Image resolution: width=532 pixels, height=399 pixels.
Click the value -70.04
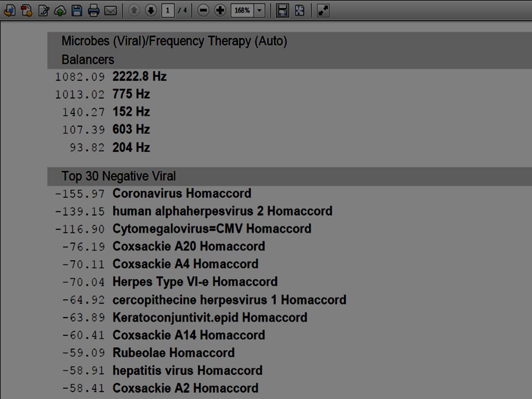coord(83,282)
